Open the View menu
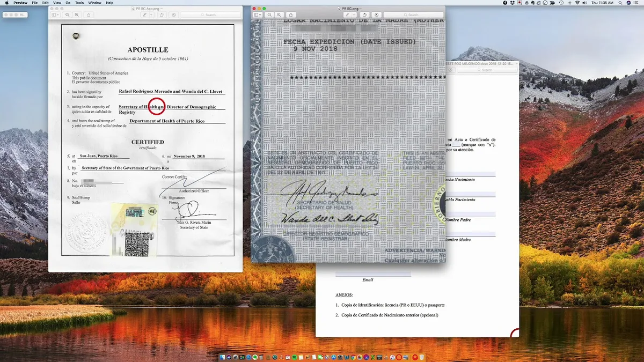Screen dimensions: 644x362 click(x=57, y=3)
